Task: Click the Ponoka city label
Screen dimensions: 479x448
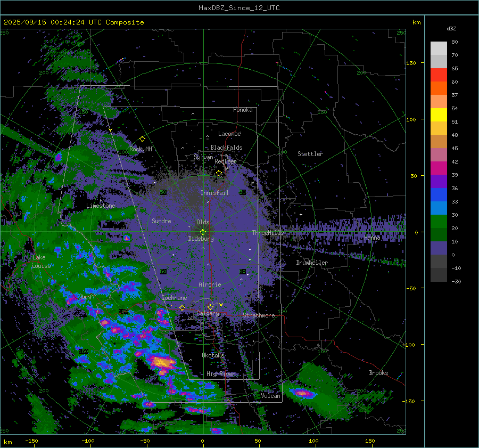Action: tap(243, 110)
